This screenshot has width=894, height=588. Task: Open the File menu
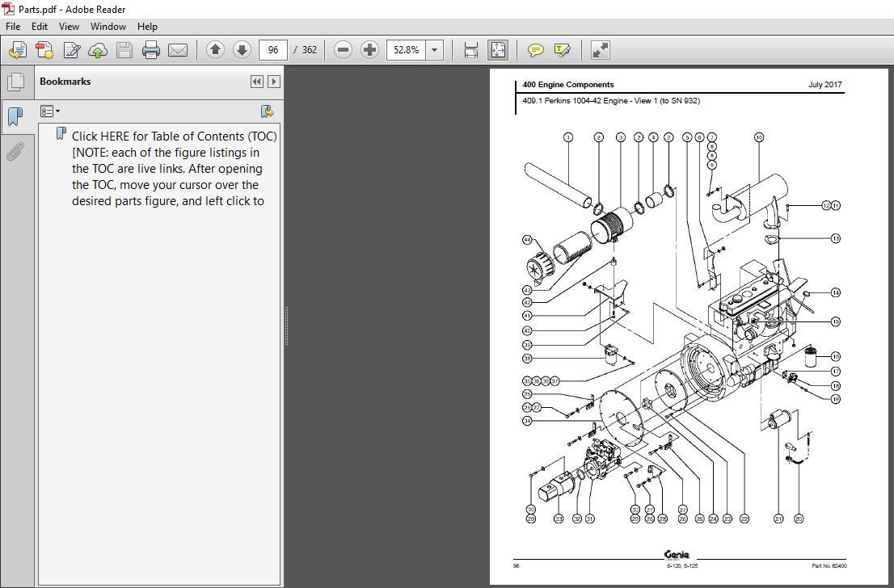pyautogui.click(x=13, y=26)
